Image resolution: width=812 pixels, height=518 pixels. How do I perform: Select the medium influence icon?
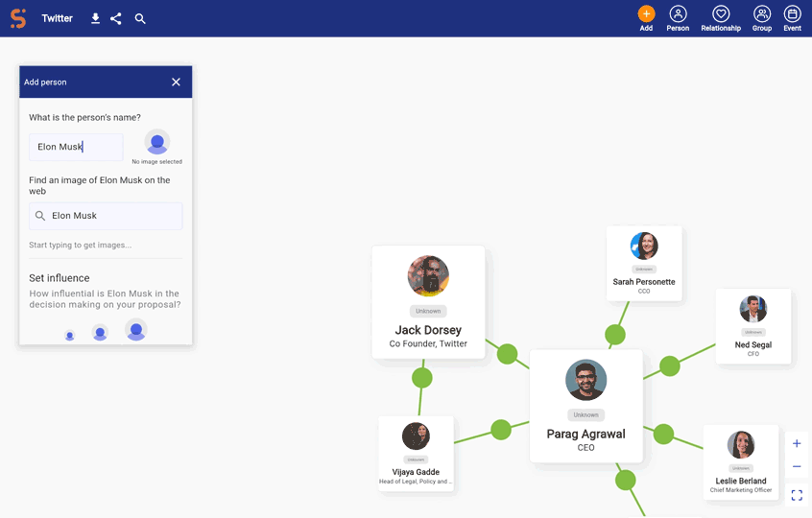click(100, 332)
